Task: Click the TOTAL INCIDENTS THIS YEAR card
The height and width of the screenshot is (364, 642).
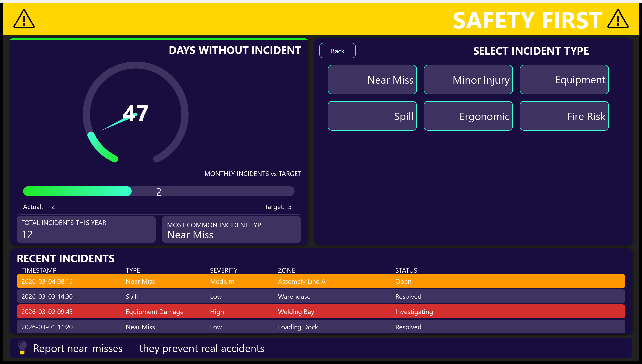Action: tap(86, 229)
